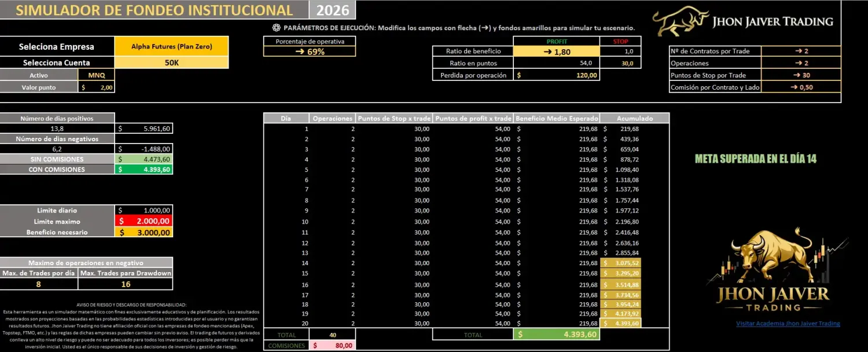Open the Visitar Academia Jhon Jaiver Trading link
This screenshot has height=352, width=868.
[x=789, y=324]
